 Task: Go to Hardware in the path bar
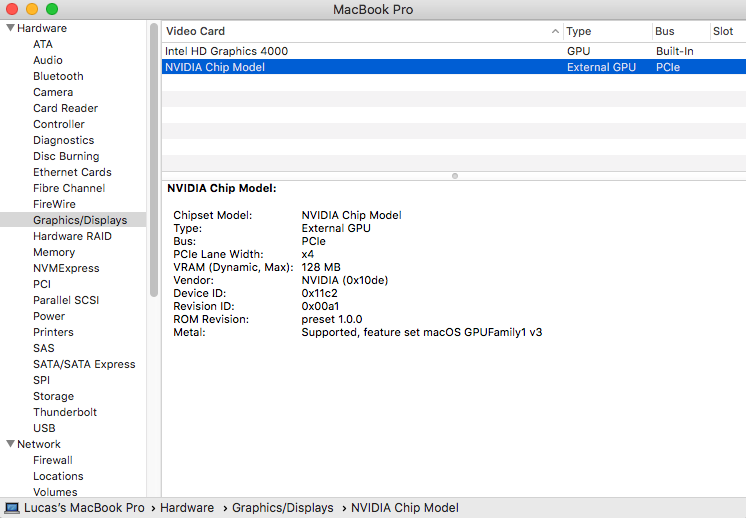(x=187, y=508)
